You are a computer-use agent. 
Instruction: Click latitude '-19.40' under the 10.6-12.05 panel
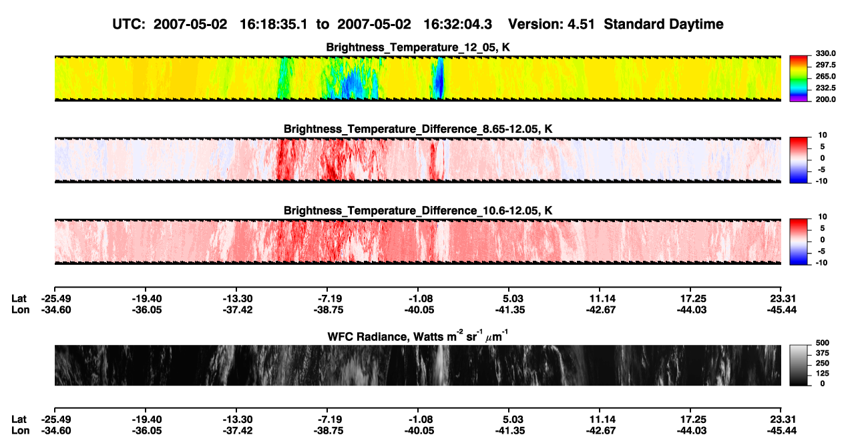(147, 298)
